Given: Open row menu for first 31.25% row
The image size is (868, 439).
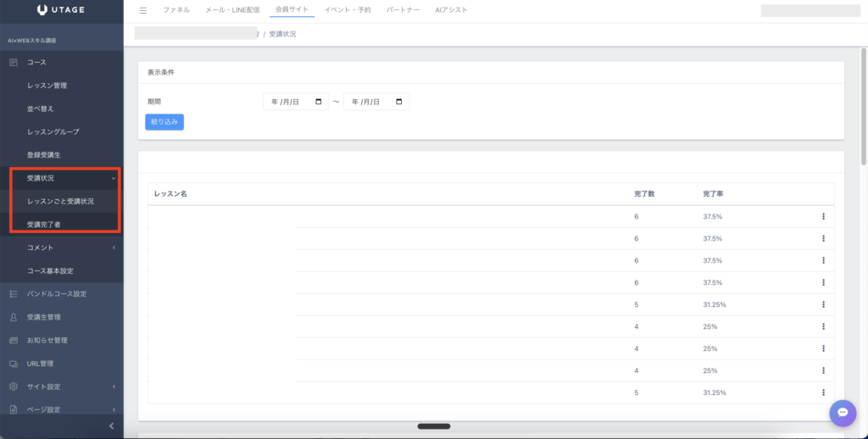Looking at the screenshot, I should (x=823, y=304).
